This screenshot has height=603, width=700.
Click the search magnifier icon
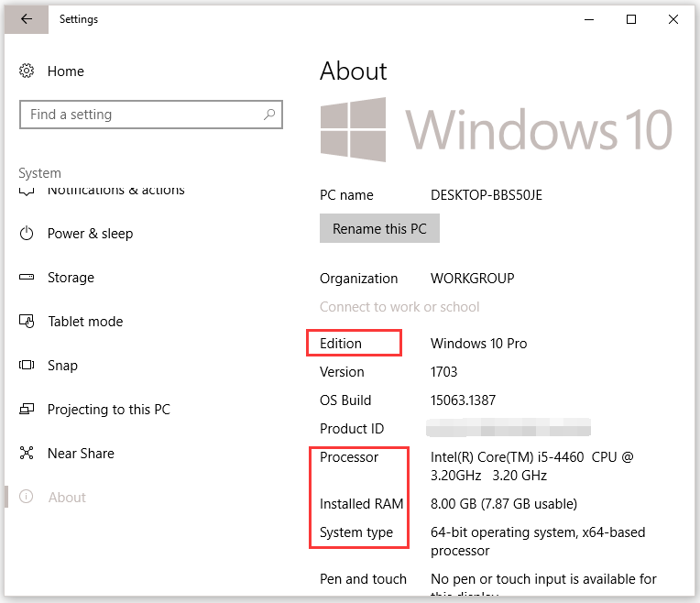point(269,115)
